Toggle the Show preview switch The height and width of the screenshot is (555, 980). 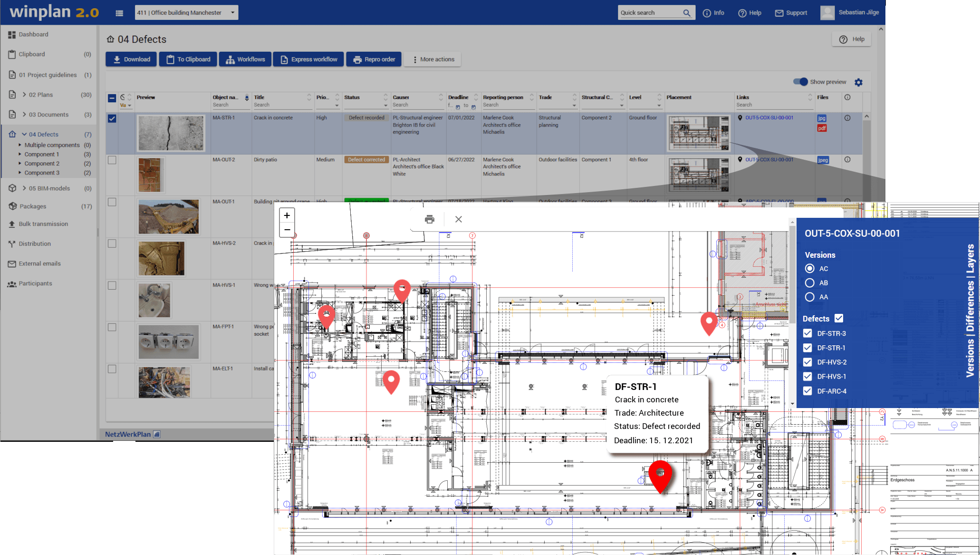pos(800,82)
